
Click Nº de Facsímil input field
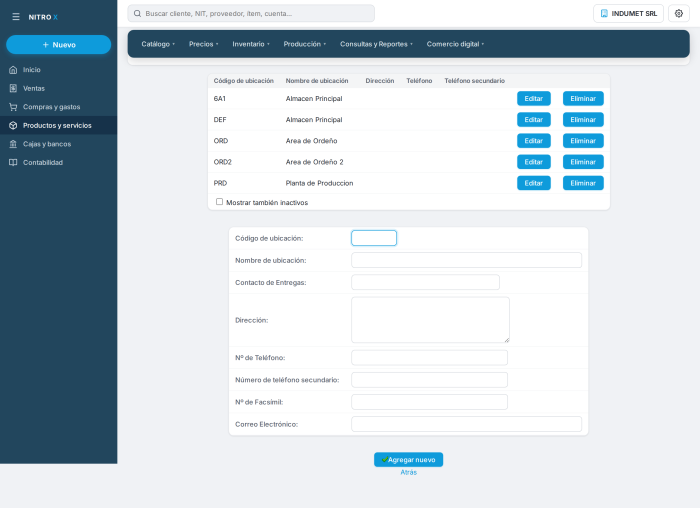429,402
